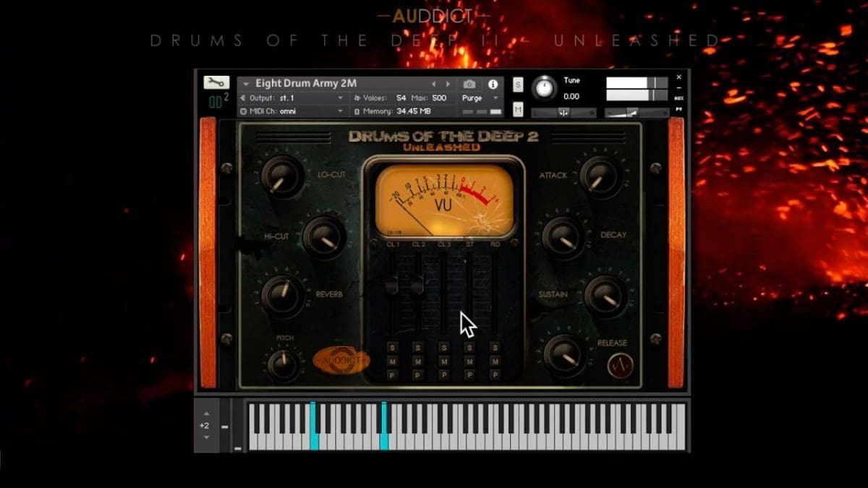Click the PV icon in header
Viewport: 868px width, 488px height.
679,110
